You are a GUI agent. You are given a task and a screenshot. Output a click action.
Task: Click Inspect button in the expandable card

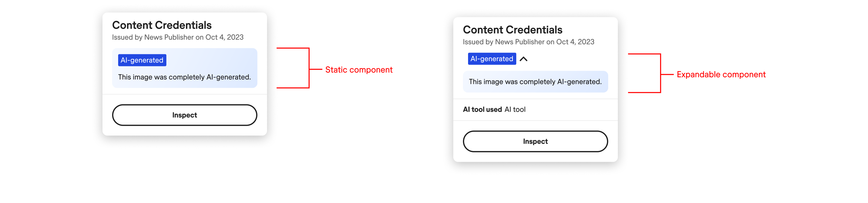(536, 141)
